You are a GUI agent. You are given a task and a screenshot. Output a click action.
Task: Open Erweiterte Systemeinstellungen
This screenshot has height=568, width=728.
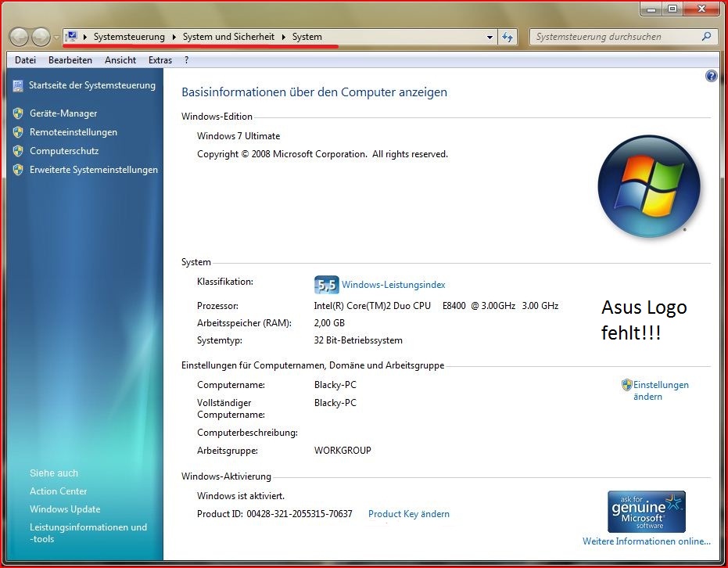[94, 170]
